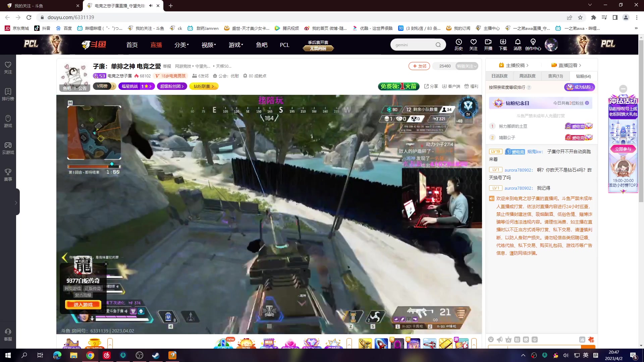Click the 梗 meme icon in chat
644x362 pixels.
click(x=526, y=340)
